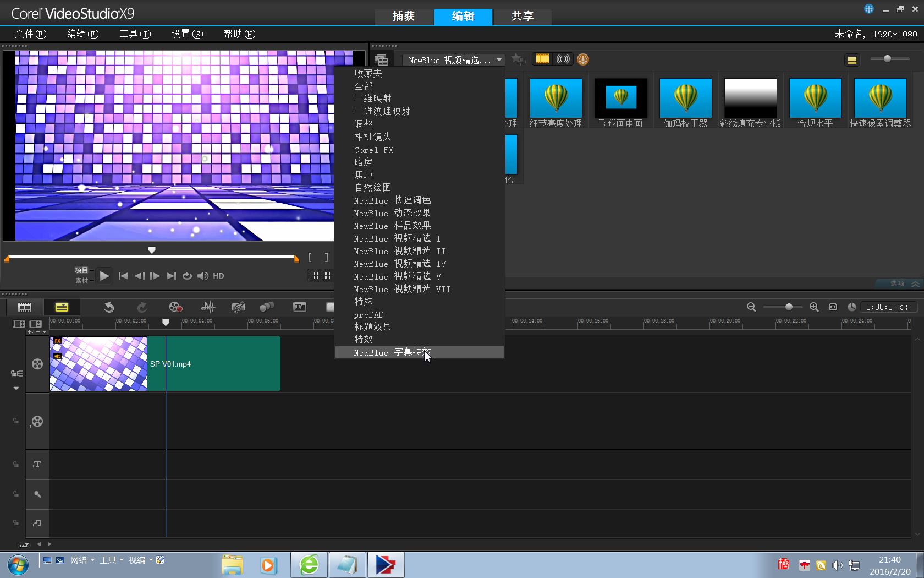Open the Sound Mixer
924x578 pixels.
[x=208, y=307]
